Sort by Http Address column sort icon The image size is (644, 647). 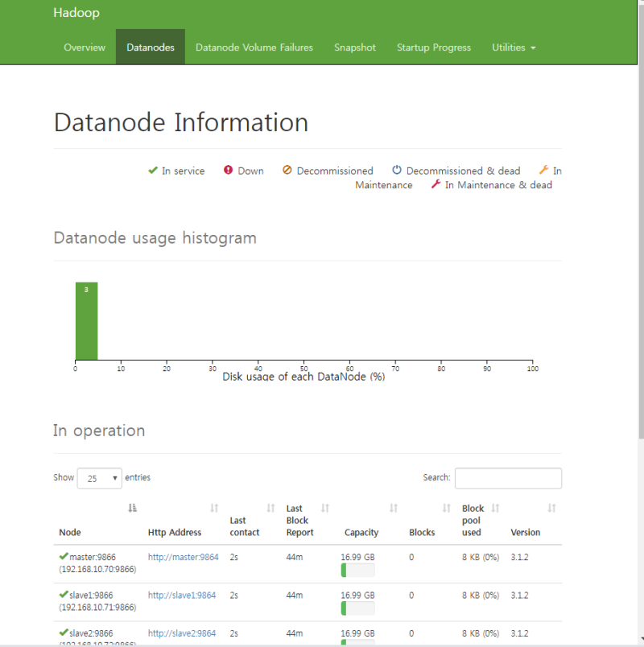pos(214,508)
